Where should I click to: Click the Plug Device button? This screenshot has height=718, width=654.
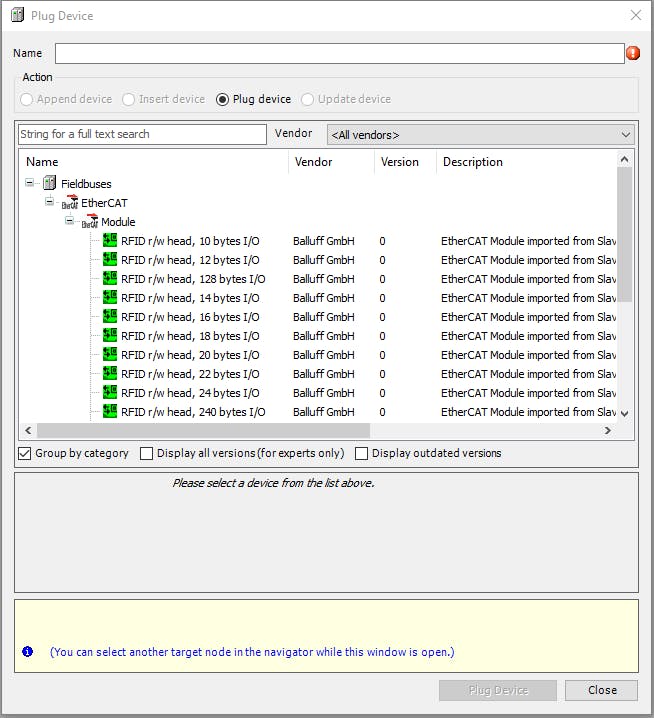click(498, 690)
